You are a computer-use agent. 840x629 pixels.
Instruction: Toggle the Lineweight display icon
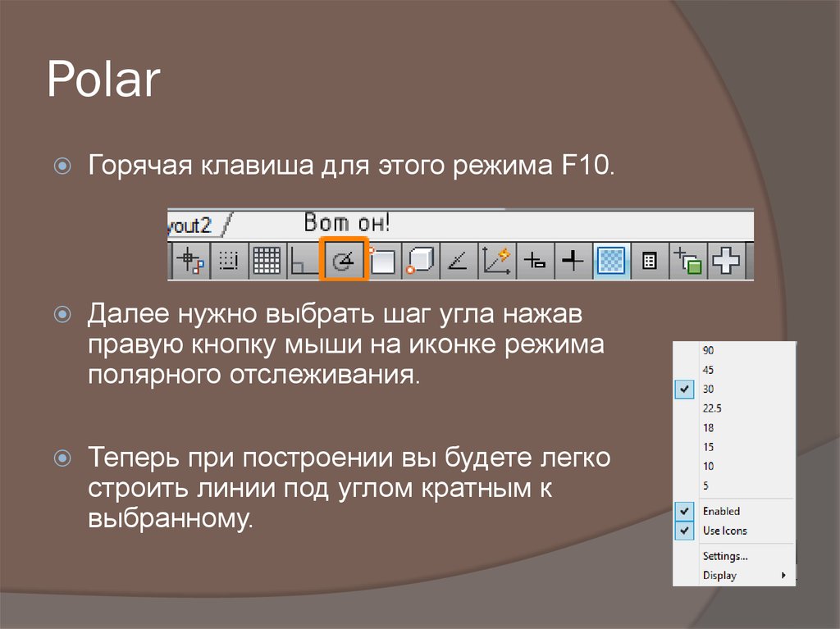coord(573,262)
